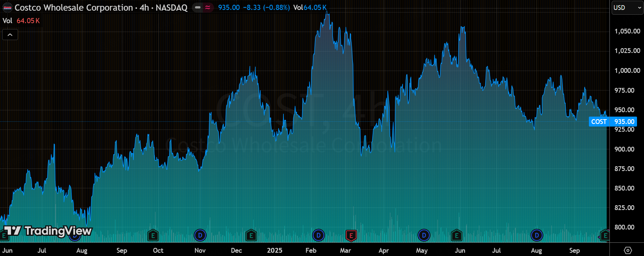Viewport: 644px width, 256px height.
Task: Click the change value −8.33 (−0.88%)
Action: (x=266, y=7)
